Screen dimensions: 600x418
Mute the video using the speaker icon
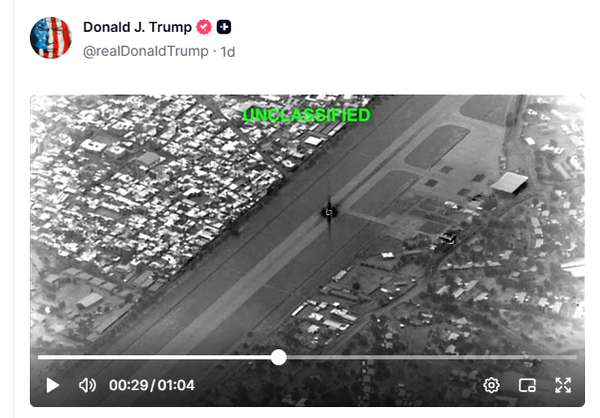[87, 385]
